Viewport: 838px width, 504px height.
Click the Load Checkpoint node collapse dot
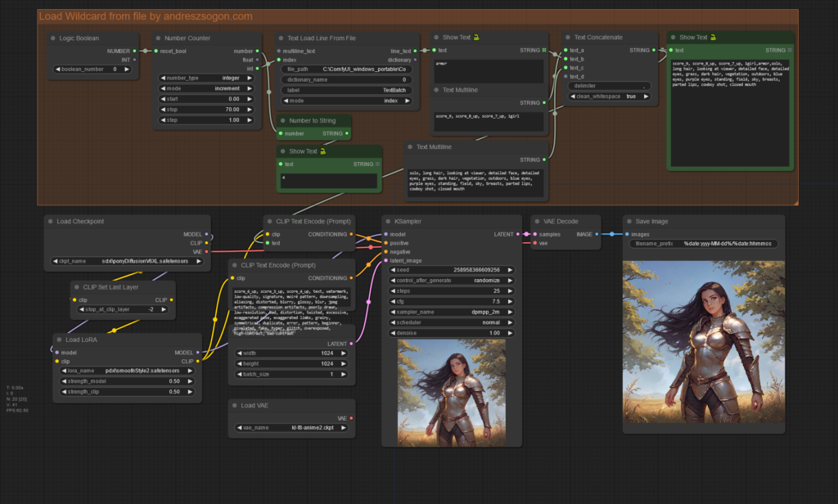[51, 221]
